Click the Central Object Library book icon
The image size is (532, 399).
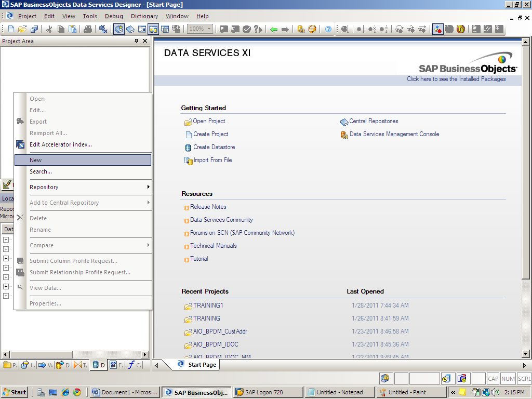(x=130, y=29)
